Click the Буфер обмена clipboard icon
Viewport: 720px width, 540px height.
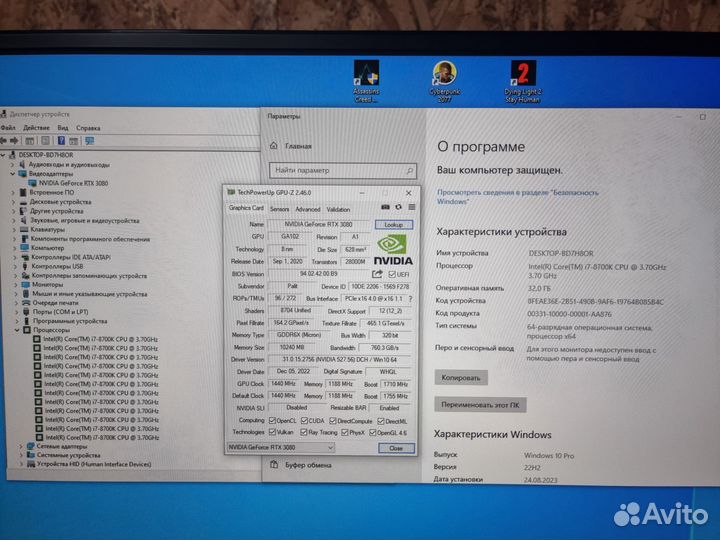coord(274,465)
